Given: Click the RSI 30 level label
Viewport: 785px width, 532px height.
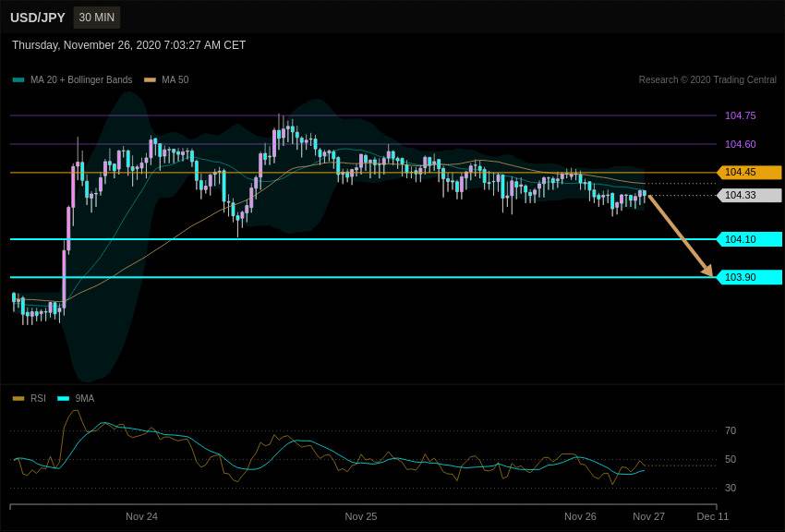Looking at the screenshot, I should tap(731, 488).
